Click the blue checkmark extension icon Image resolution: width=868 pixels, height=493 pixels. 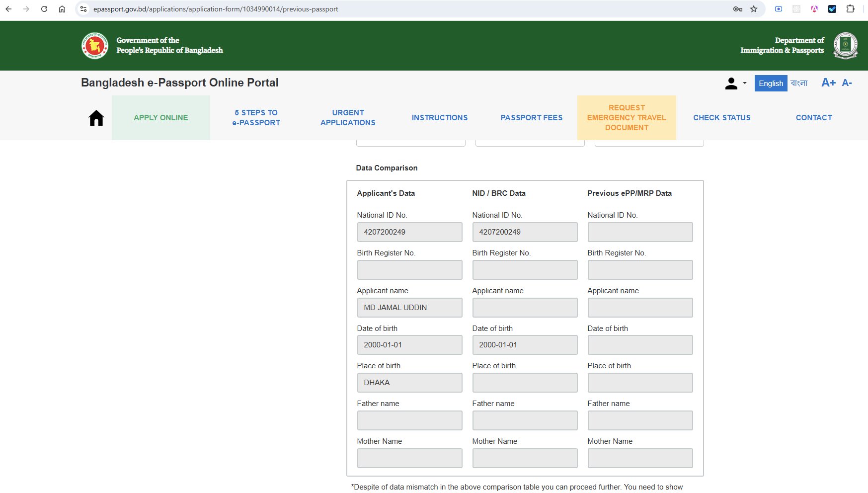pyautogui.click(x=832, y=9)
